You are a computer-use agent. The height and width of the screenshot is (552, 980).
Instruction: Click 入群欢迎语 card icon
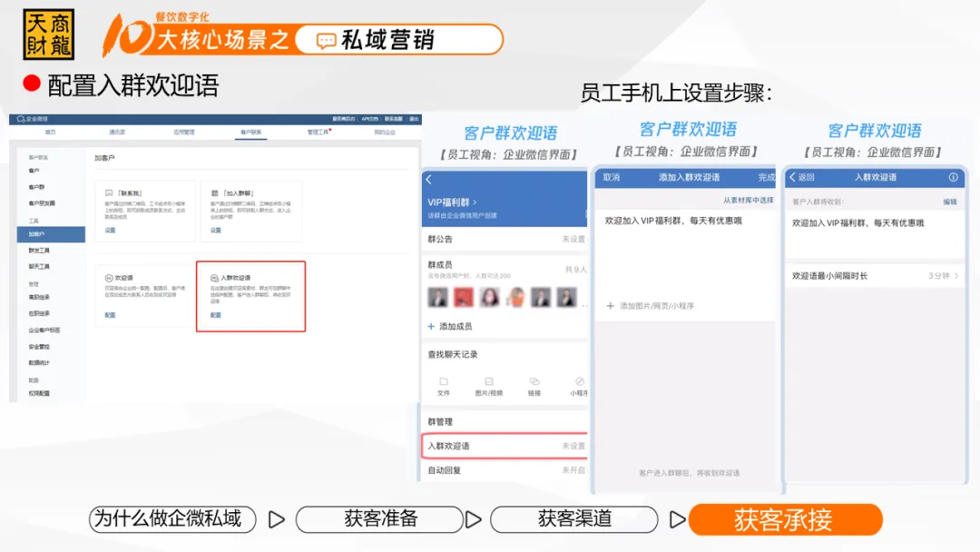(x=214, y=278)
